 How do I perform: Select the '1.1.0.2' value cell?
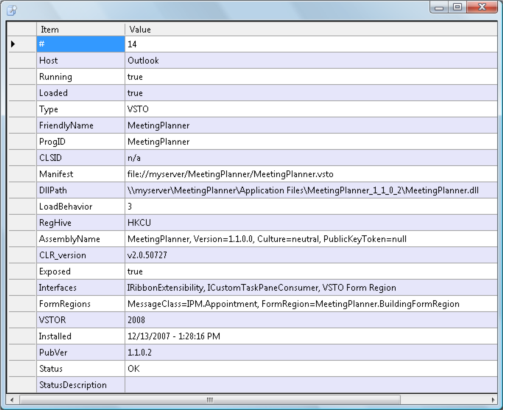(x=311, y=352)
